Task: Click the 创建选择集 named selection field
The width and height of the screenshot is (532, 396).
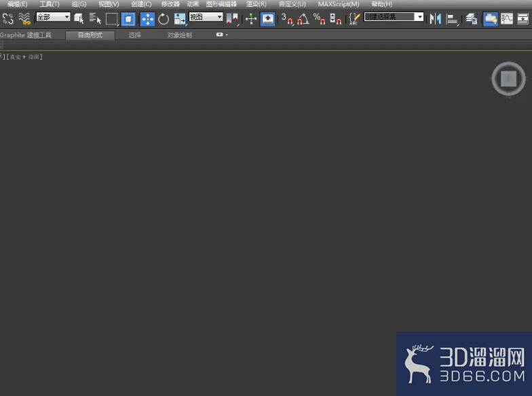Action: pos(389,16)
